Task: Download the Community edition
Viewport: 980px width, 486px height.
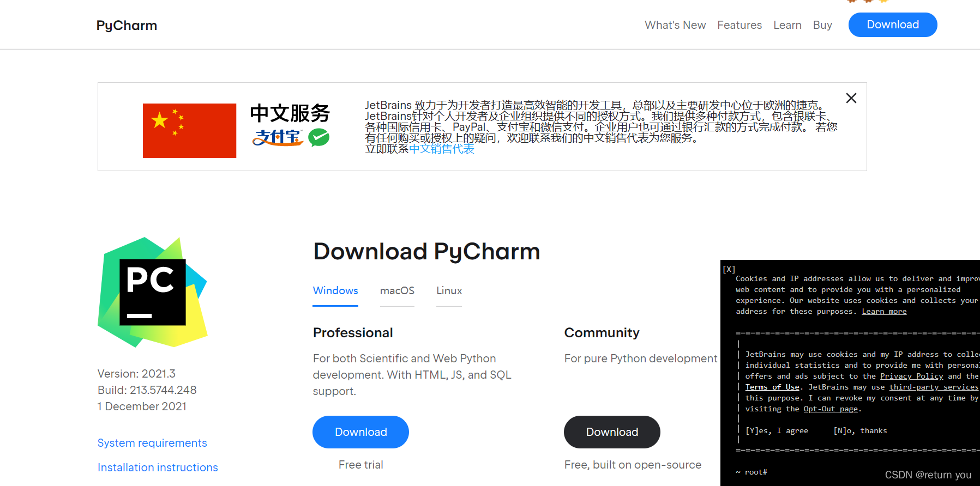Action: tap(612, 432)
